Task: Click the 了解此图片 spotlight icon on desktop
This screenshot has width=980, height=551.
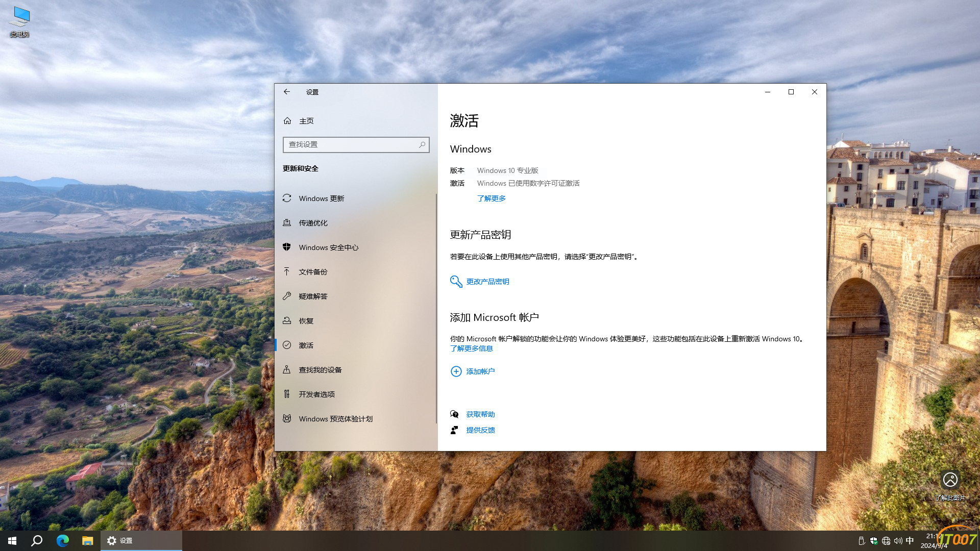Action: pos(950,480)
